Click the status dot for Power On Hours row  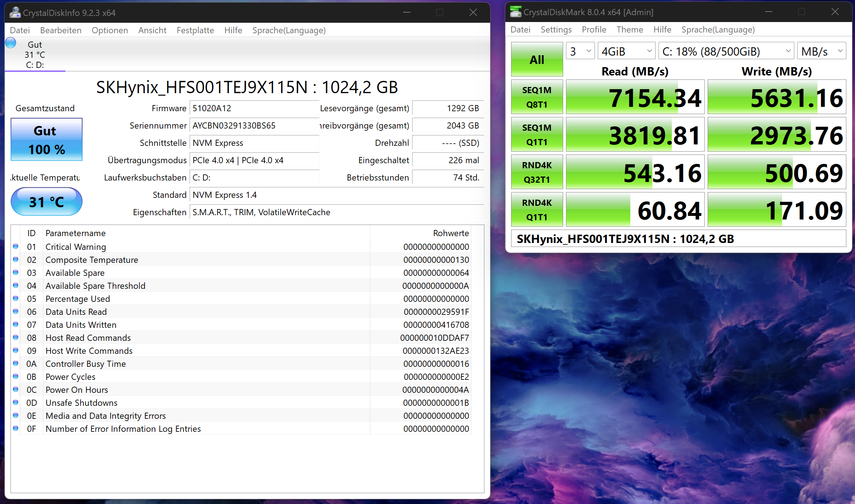click(x=16, y=390)
